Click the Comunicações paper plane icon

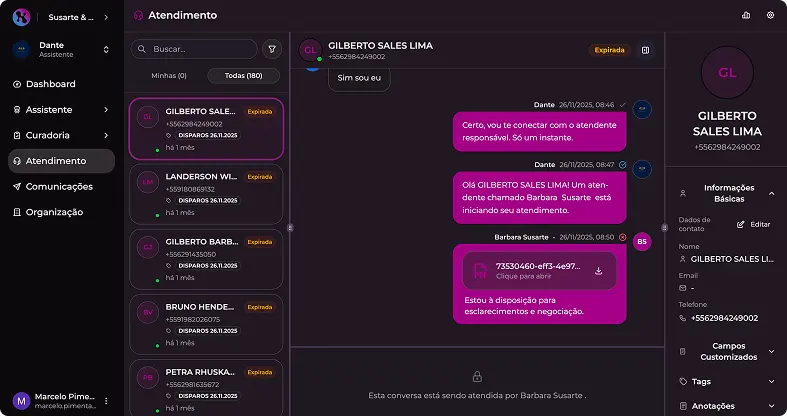click(17, 187)
